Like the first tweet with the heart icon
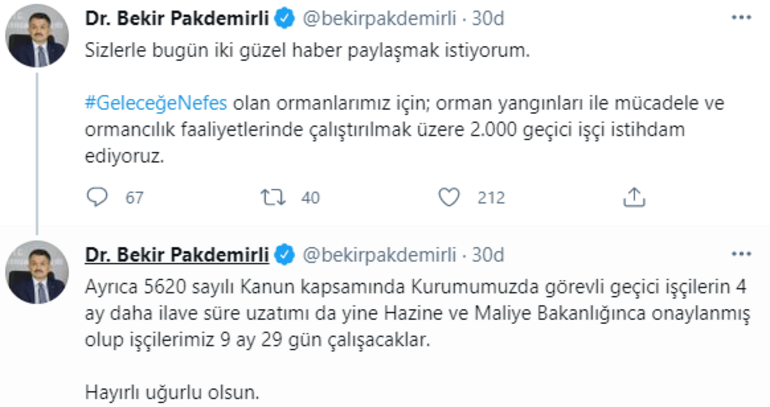This screenshot has width=770, height=407. point(450,197)
